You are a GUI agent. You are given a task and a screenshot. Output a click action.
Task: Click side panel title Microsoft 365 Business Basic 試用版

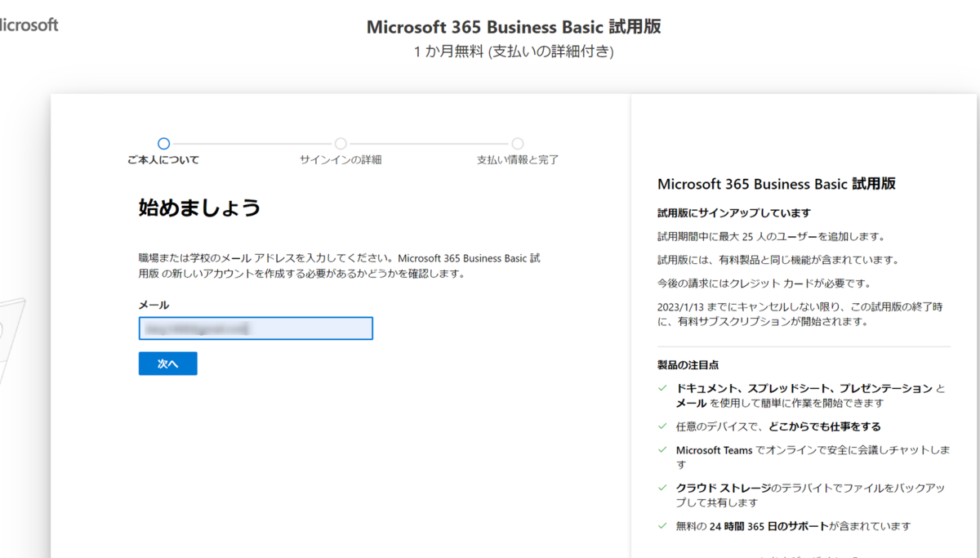coord(777,184)
